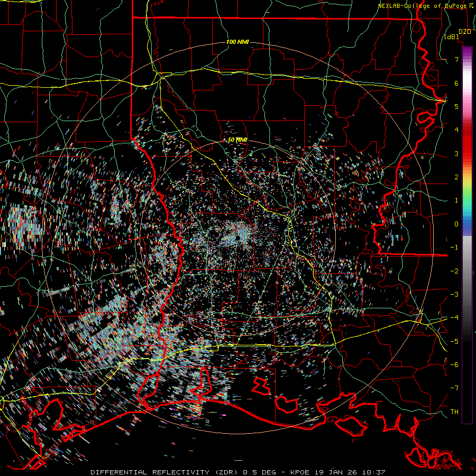The width and height of the screenshot is (476, 476).
Task: Click the -6 value on the ZDR scale
Action: coord(454,365)
